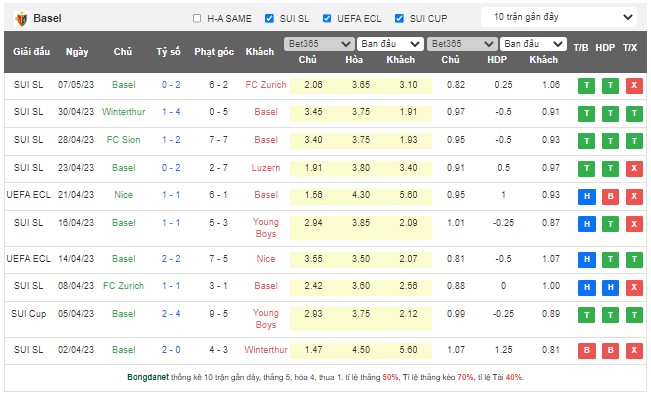Viewport: 651px width, 398px height.
Task: Select odds value 2.06 in first row
Action: click(x=313, y=85)
